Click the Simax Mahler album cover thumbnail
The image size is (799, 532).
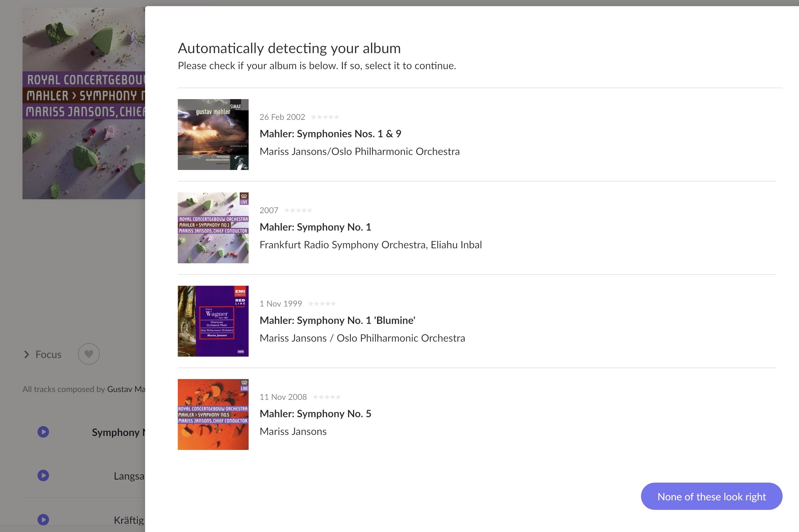213,134
